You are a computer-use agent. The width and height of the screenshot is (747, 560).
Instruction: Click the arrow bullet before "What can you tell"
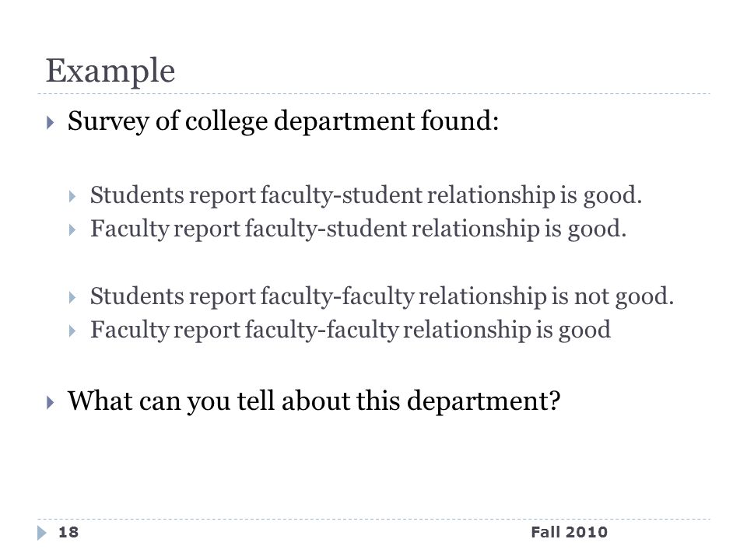51,403
